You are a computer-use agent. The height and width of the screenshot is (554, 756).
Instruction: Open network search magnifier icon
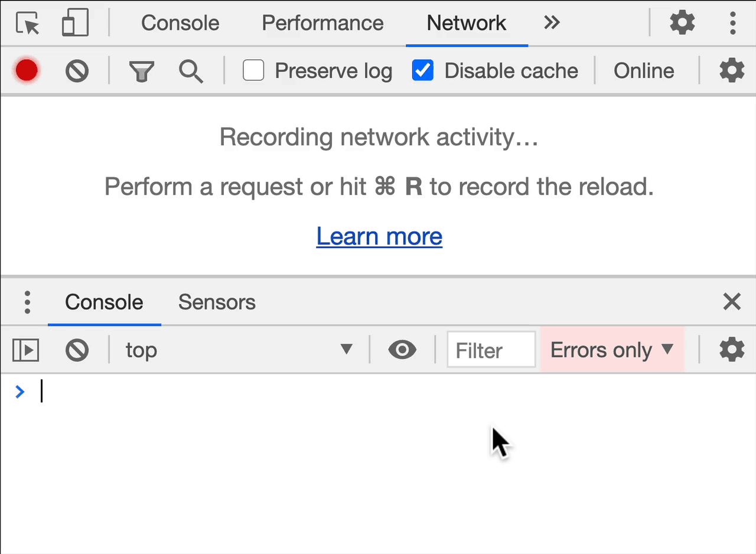pyautogui.click(x=191, y=71)
